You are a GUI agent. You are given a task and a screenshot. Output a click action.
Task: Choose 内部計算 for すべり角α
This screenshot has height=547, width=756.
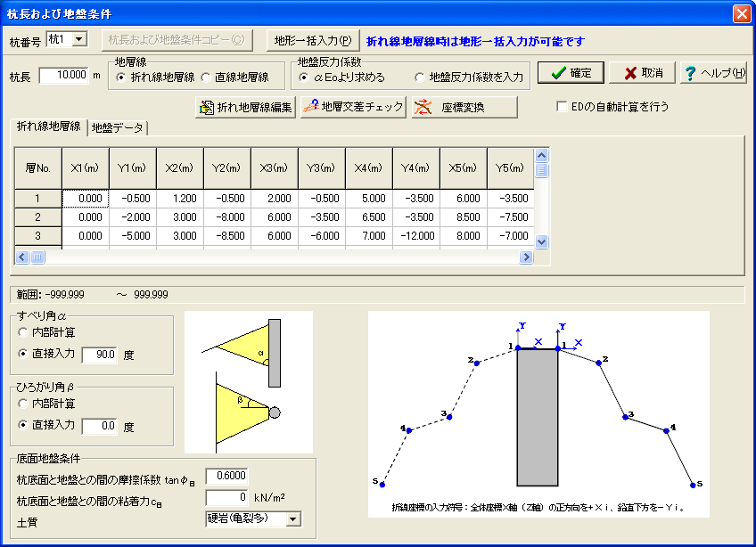click(x=22, y=332)
